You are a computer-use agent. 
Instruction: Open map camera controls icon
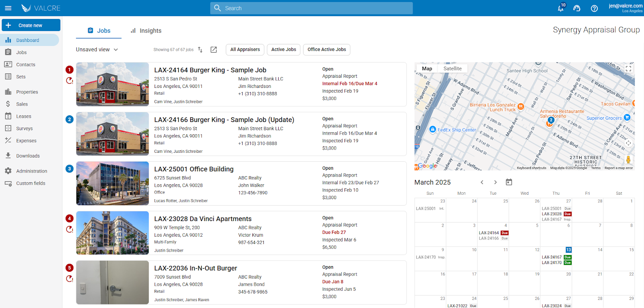[628, 143]
